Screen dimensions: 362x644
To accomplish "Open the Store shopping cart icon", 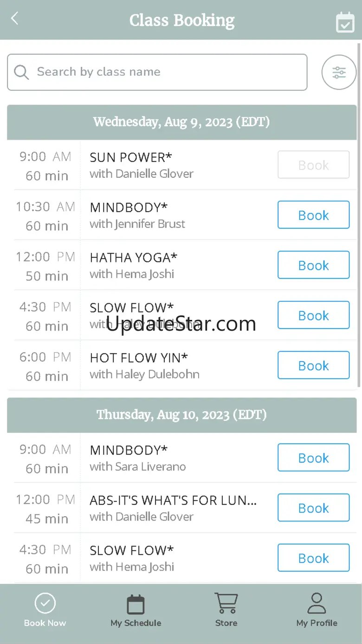I will [x=226, y=604].
